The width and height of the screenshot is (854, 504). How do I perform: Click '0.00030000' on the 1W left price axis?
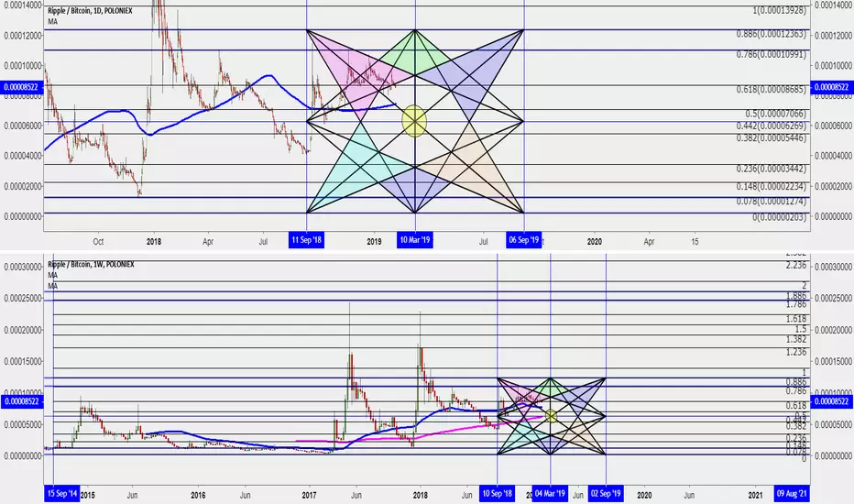coord(22,267)
